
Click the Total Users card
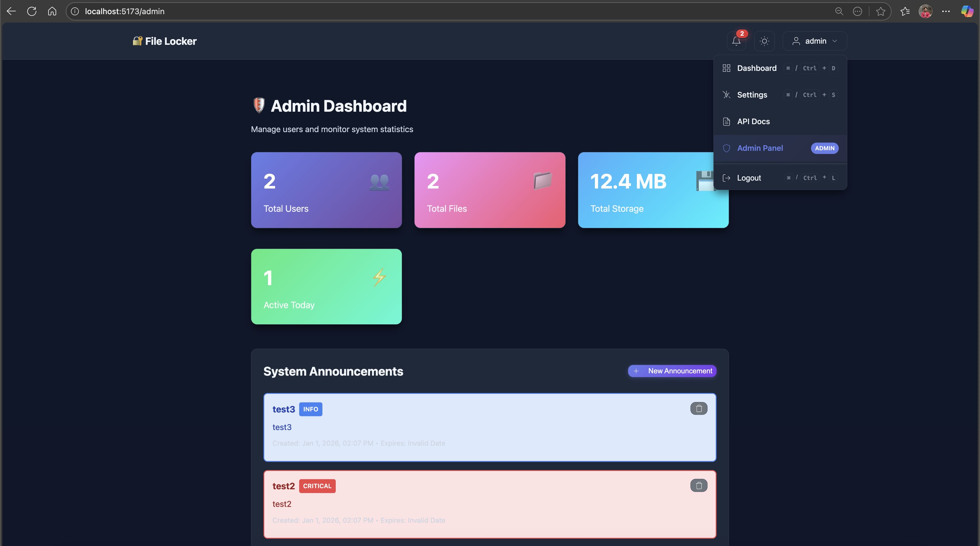[x=326, y=190]
